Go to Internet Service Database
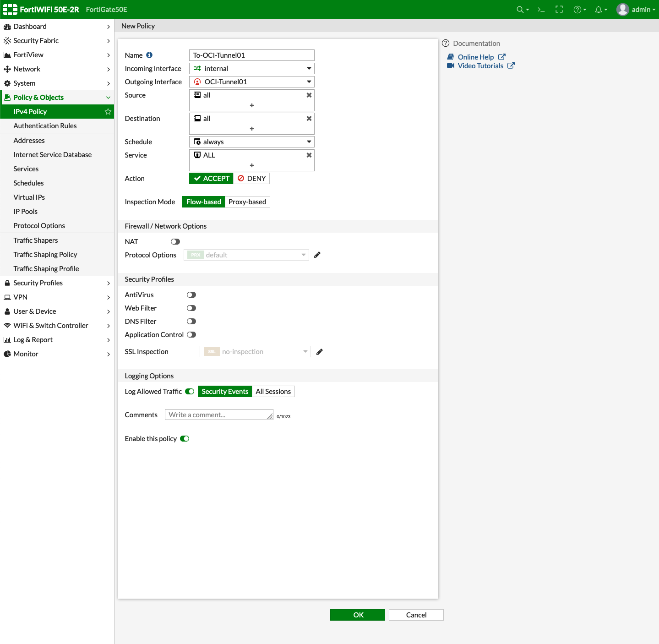This screenshot has height=644, width=659. 57,155
